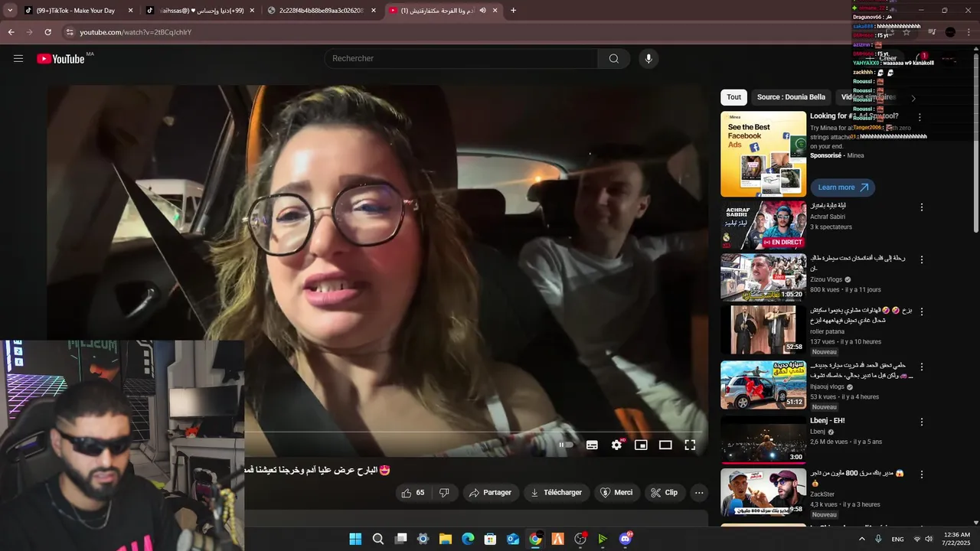Open a new browser tab

point(513,10)
